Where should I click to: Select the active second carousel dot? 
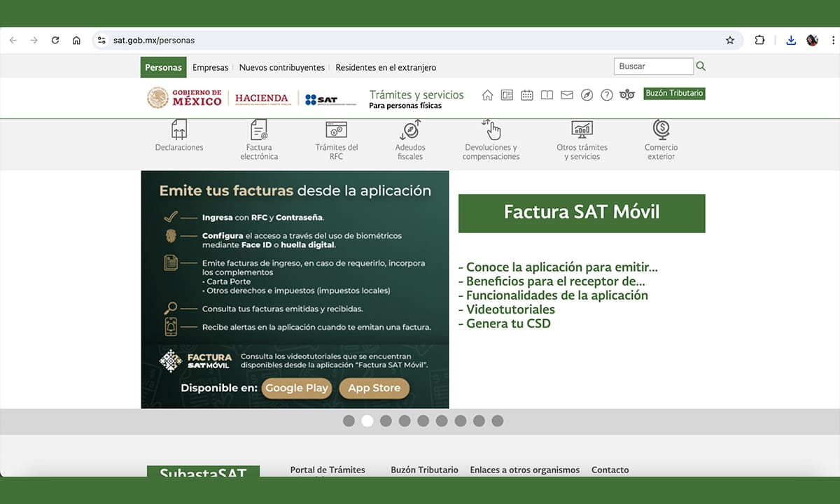coord(367,421)
